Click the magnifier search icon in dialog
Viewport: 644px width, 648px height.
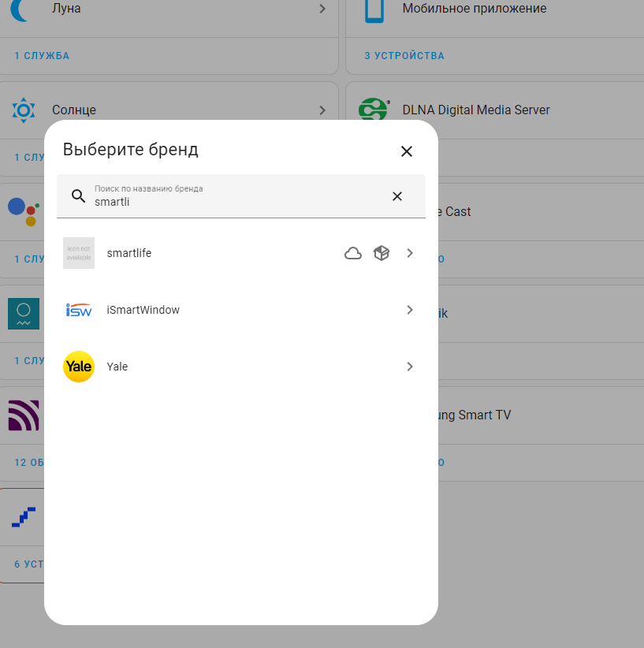(x=78, y=196)
